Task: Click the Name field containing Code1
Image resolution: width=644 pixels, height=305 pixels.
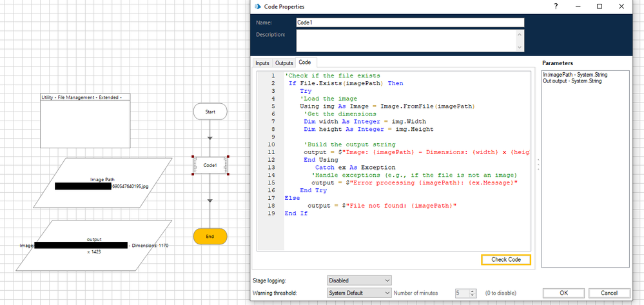Action: pos(409,22)
